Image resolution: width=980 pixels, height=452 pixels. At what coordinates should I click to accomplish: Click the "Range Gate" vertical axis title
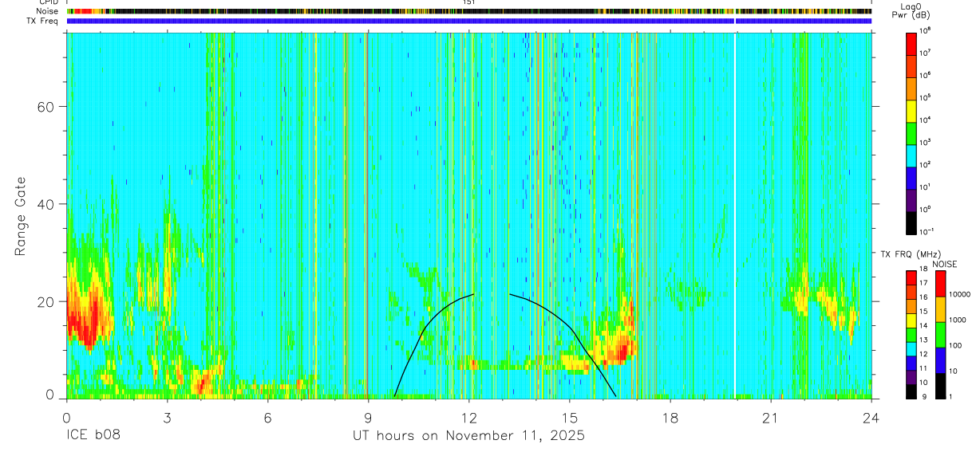20,215
